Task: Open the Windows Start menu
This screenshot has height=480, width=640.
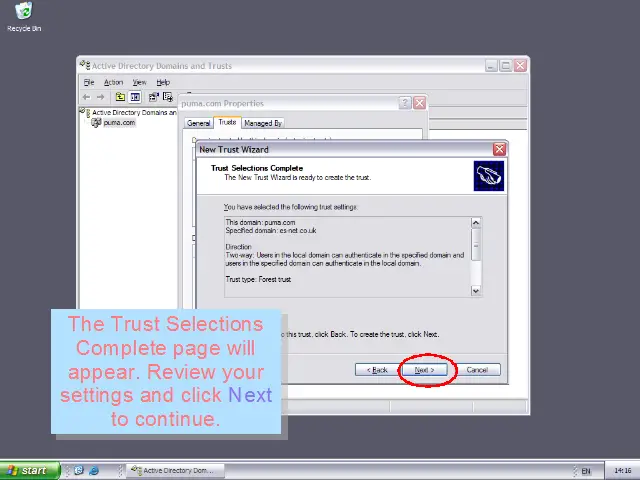Action: (29, 471)
